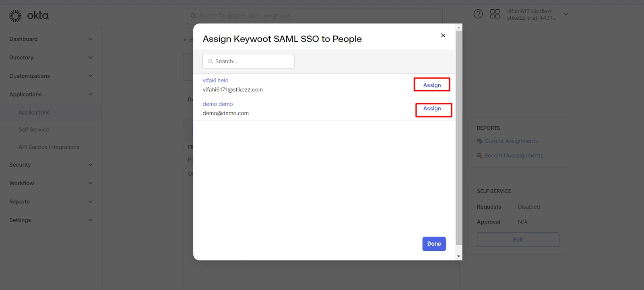
Task: Click the top people and apps search bar
Action: [x=315, y=16]
